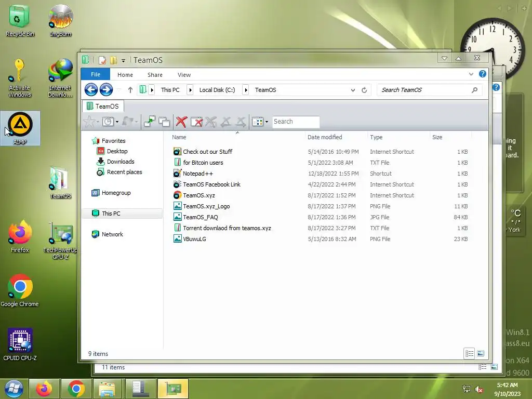Click the Properties icon in quick access toolbar

[x=102, y=60]
